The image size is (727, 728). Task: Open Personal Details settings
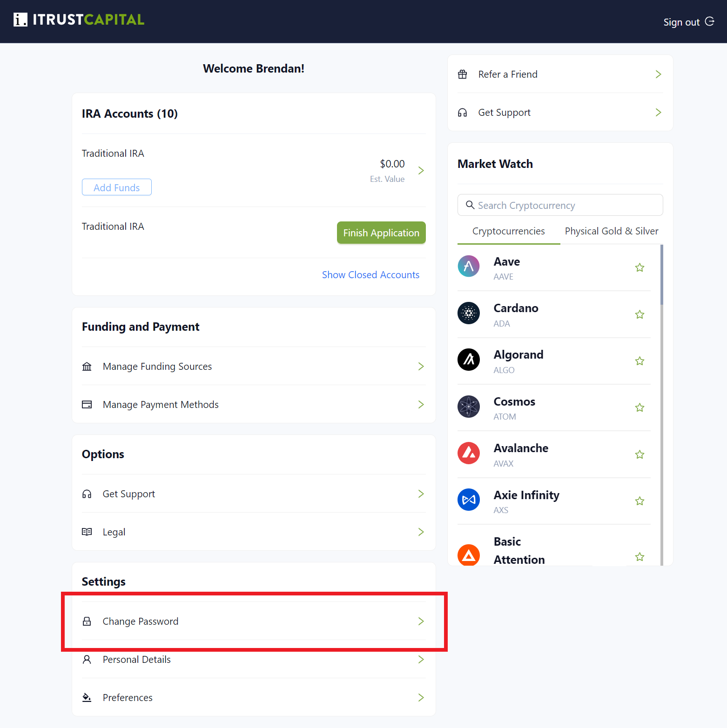point(254,660)
